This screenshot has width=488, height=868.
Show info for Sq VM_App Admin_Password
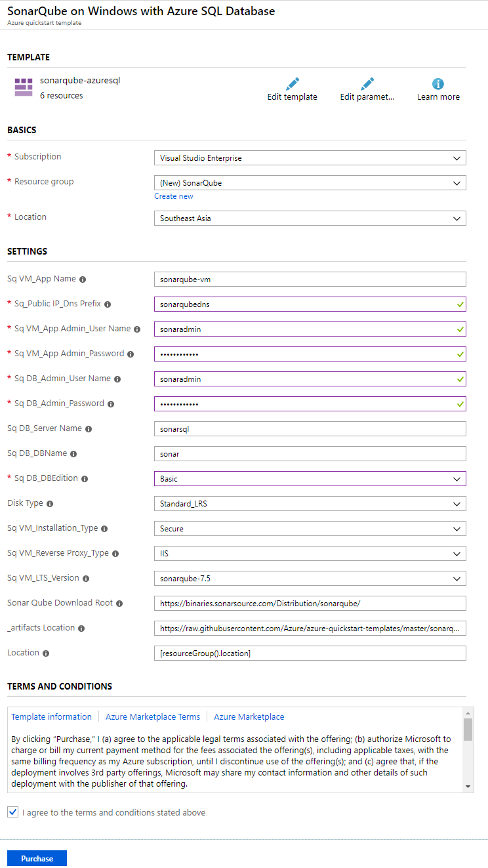tap(131, 354)
